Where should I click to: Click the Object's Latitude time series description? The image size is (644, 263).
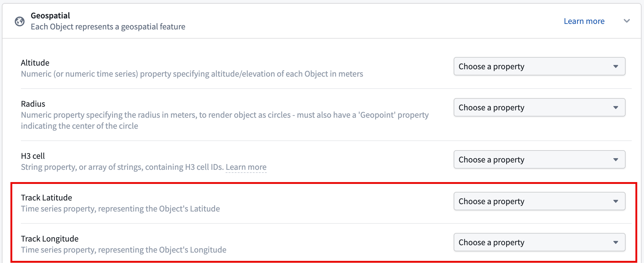pos(120,209)
